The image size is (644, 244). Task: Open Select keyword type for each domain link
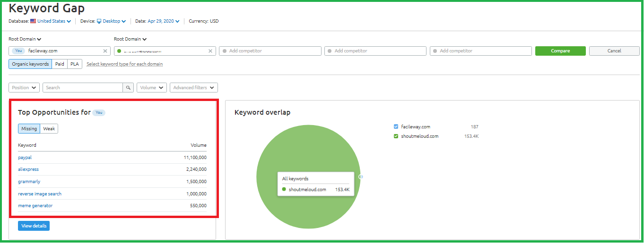pos(125,64)
